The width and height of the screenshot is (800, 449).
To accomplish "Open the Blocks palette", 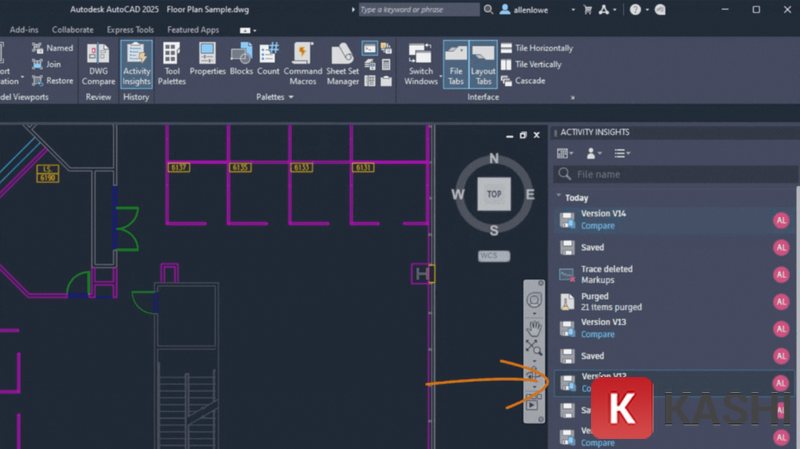I will click(x=241, y=63).
